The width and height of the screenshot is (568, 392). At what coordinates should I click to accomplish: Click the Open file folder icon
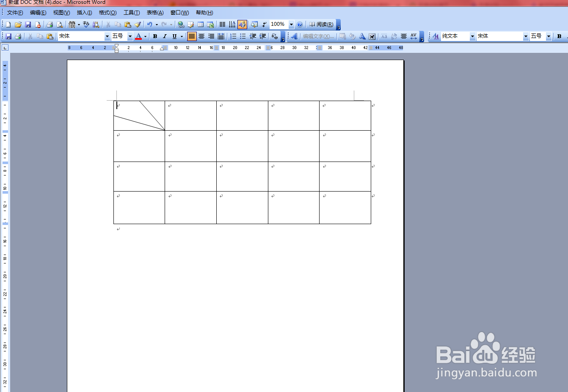(18, 25)
